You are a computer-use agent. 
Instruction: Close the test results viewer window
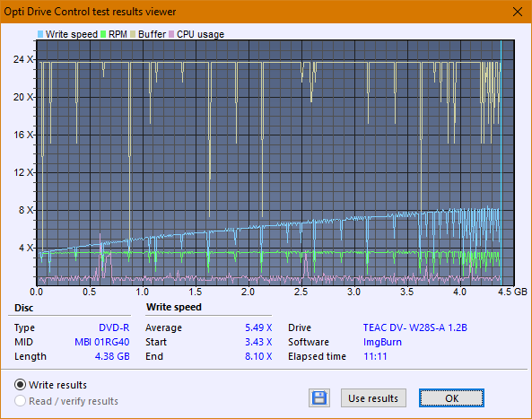(x=518, y=12)
